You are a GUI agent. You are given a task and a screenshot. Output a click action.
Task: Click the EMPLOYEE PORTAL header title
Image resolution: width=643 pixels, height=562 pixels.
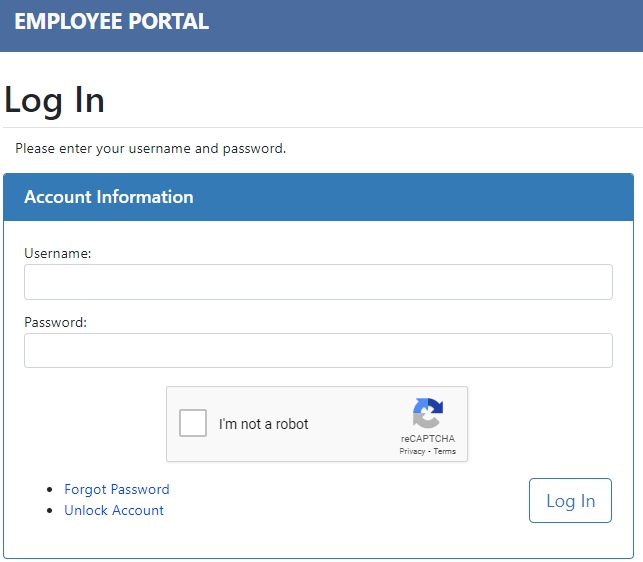click(x=112, y=22)
